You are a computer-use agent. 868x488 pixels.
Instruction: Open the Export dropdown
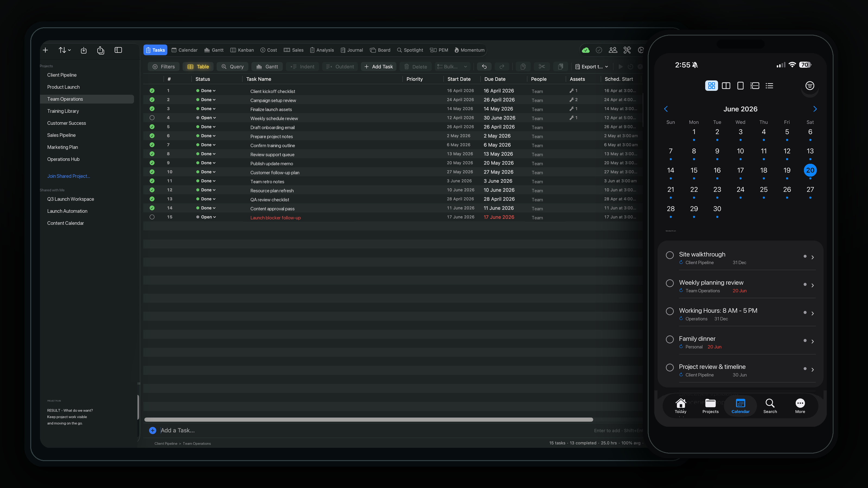point(591,67)
